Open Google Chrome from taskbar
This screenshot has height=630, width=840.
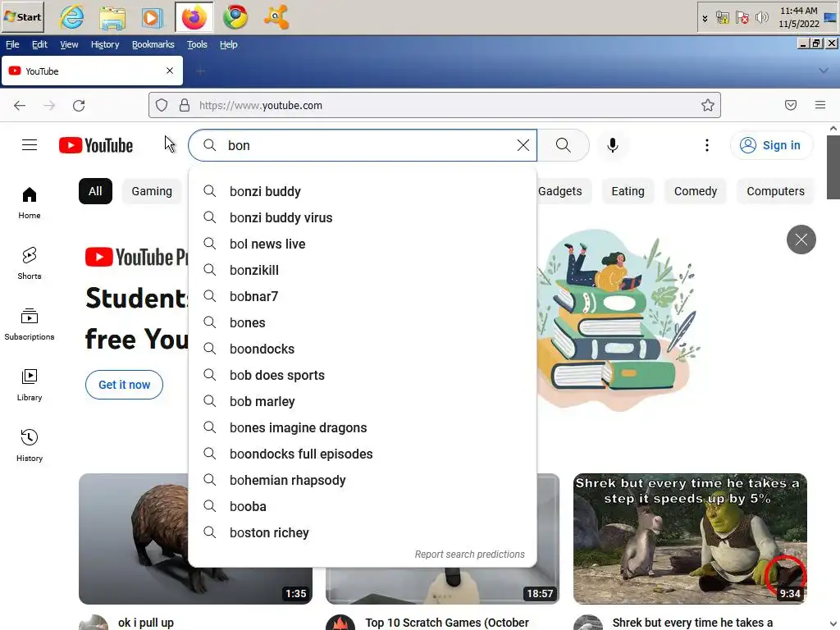coord(235,17)
